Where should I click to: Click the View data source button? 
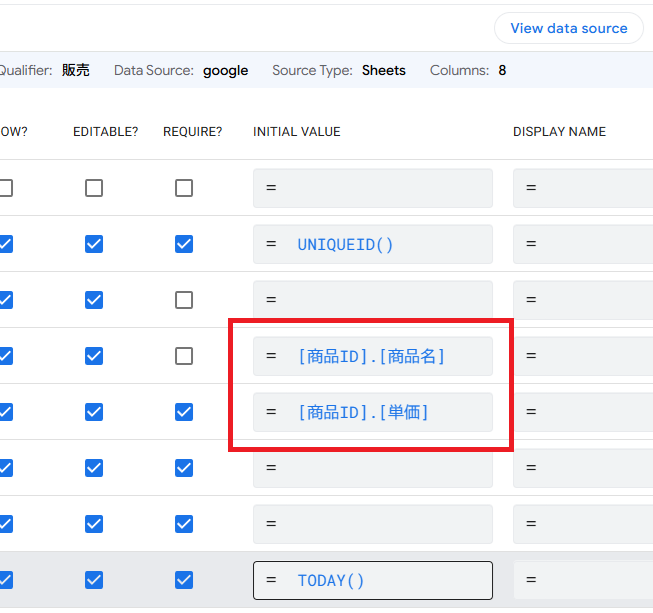568,28
